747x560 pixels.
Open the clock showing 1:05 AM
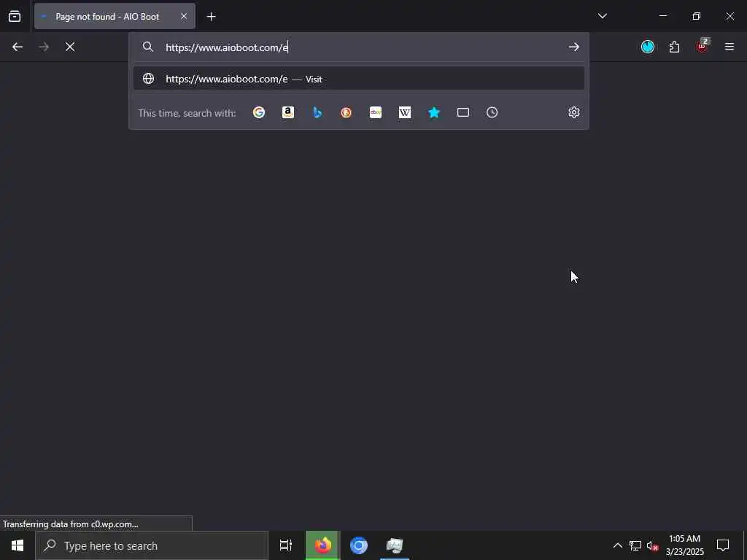(684, 545)
